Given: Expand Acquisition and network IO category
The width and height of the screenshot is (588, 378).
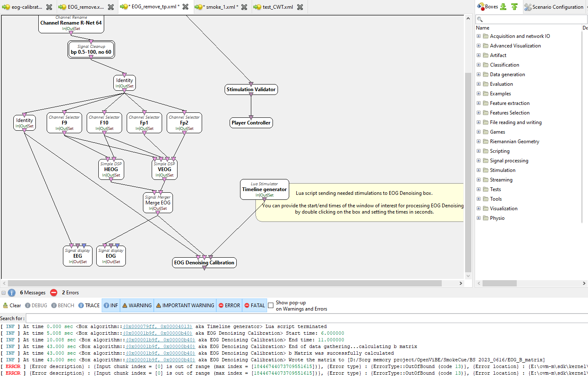Looking at the screenshot, I should 478,36.
